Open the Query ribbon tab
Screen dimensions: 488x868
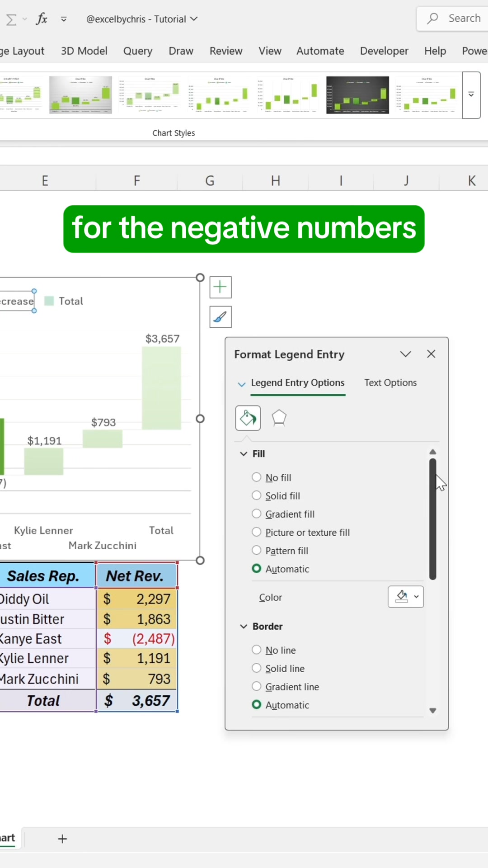(138, 51)
